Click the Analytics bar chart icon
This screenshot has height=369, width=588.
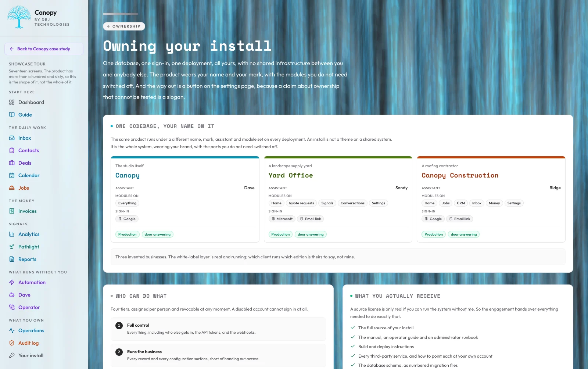pos(12,234)
